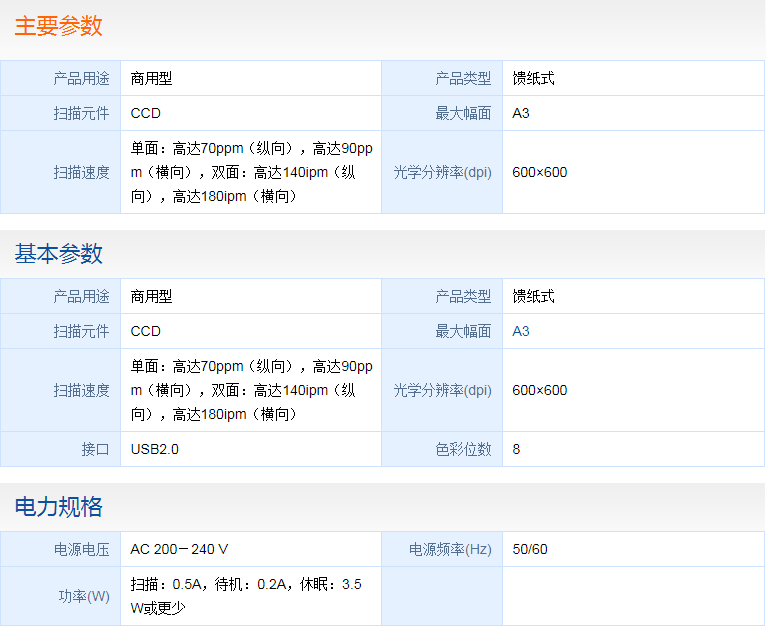Screen dimensions: 766x626
Task: Click 馈纸式 in the 基本参数 table
Action: pos(533,296)
